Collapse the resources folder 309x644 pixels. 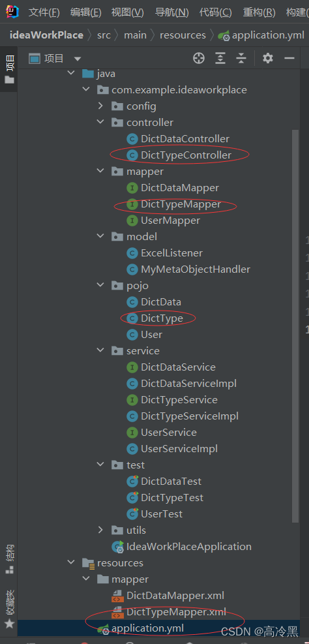[70, 562]
